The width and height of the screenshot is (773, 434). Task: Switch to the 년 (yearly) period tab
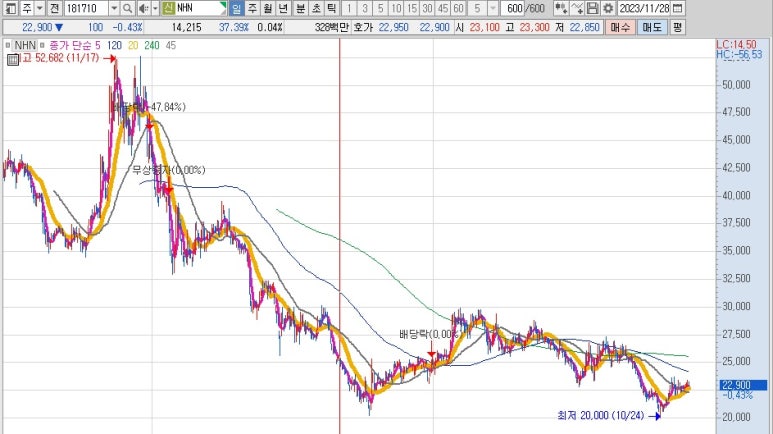[x=283, y=8]
